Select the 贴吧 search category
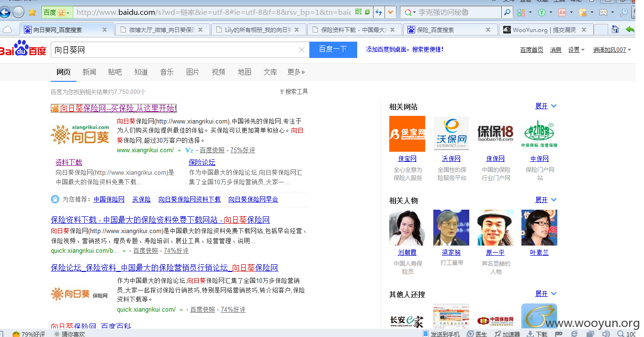The height and width of the screenshot is (337, 644). (115, 72)
